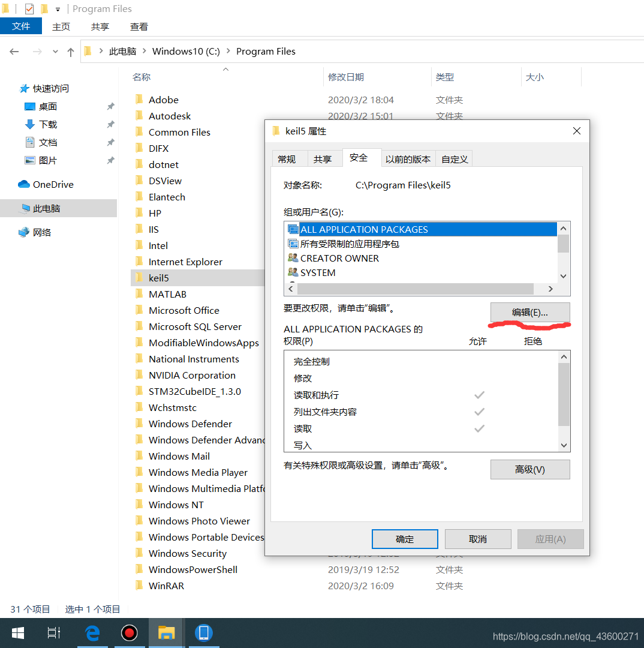Click the pin icon next to 下载

[x=110, y=124]
